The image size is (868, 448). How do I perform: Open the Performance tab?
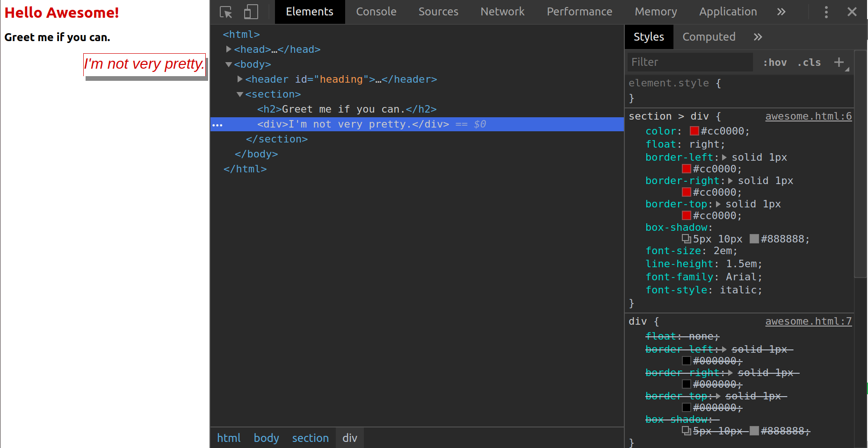click(x=579, y=12)
